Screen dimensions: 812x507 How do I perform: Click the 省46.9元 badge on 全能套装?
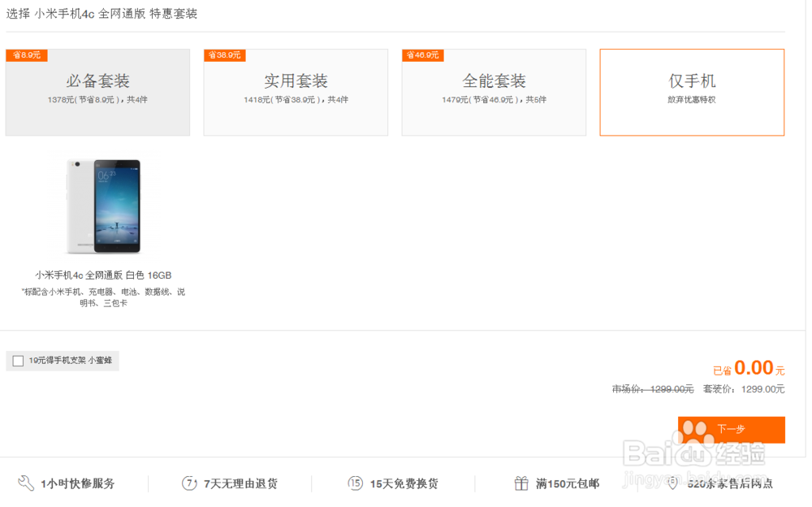[x=421, y=54]
